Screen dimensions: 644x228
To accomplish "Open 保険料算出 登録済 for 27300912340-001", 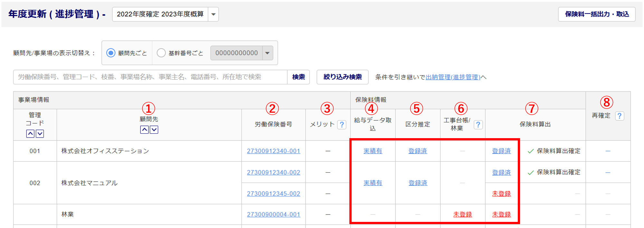I will pyautogui.click(x=501, y=151).
